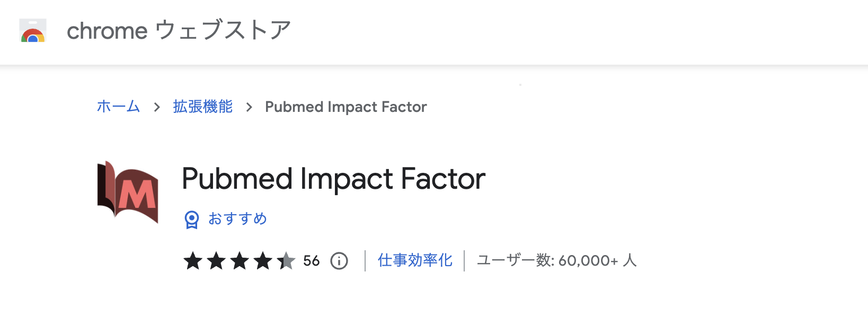Click the rating count showing 56
Viewport: 868px width, 316px height.
point(312,260)
